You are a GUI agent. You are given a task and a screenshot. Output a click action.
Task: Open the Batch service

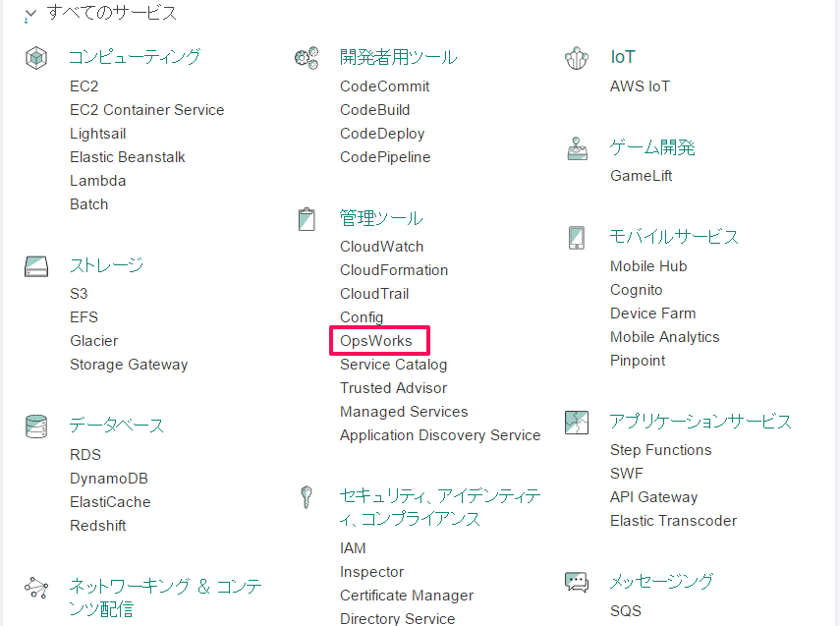click(x=89, y=204)
